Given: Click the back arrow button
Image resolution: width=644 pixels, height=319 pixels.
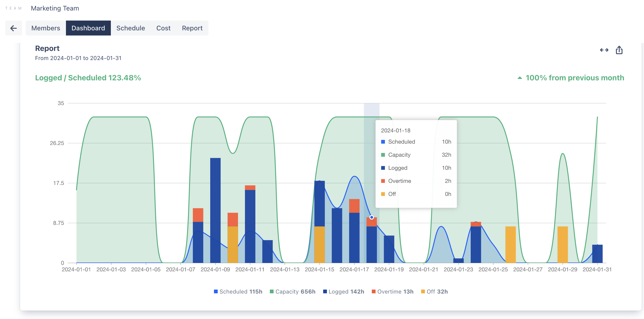Looking at the screenshot, I should coord(14,28).
